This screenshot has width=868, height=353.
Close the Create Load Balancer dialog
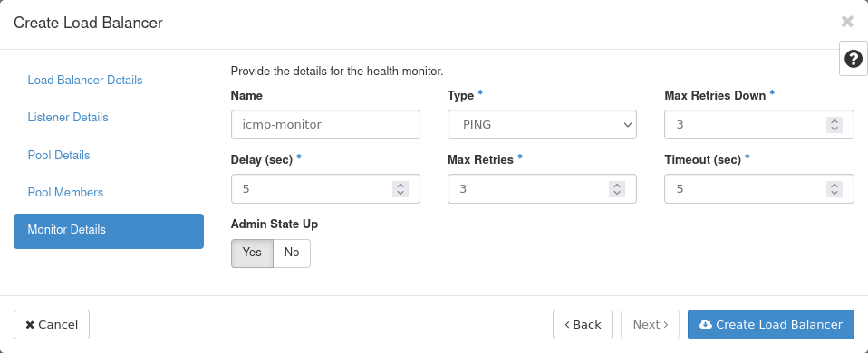pyautogui.click(x=847, y=22)
